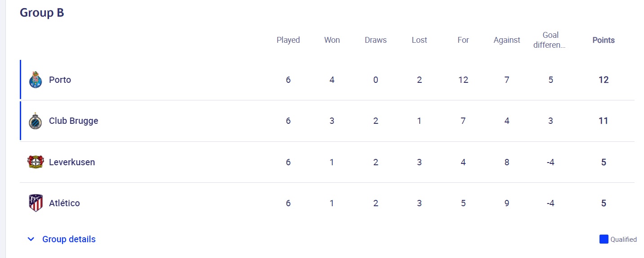
Task: Select the Atlético team name
Action: [x=64, y=203]
